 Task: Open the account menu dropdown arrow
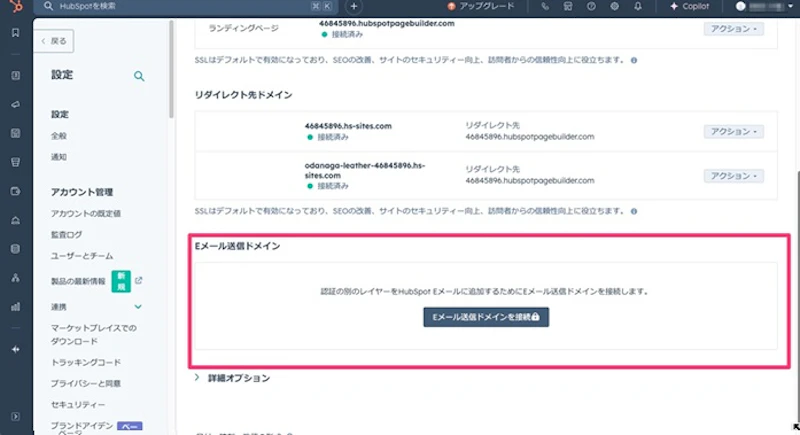(x=790, y=7)
